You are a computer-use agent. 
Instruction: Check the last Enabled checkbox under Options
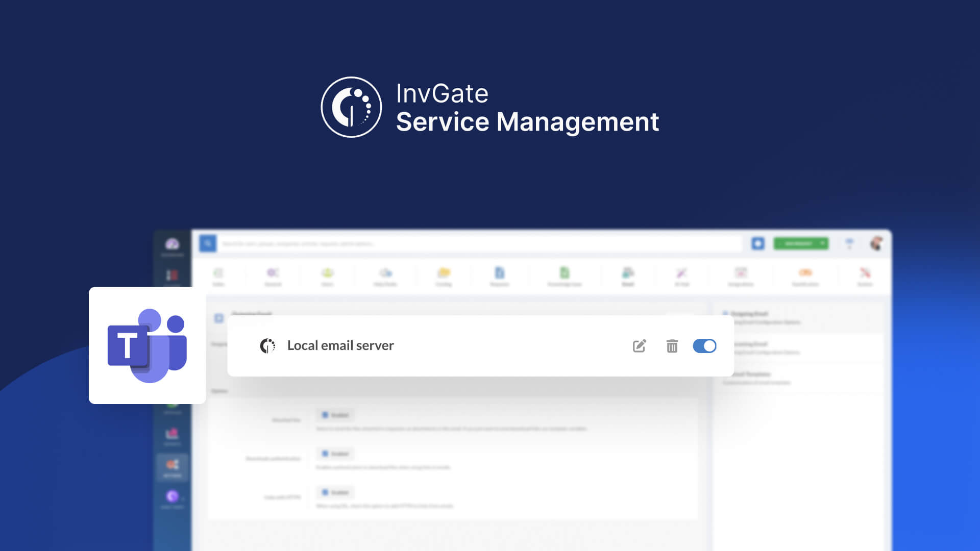point(325,492)
